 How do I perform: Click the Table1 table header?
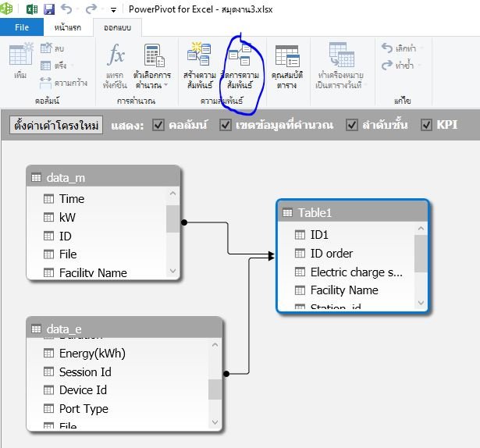[351, 212]
